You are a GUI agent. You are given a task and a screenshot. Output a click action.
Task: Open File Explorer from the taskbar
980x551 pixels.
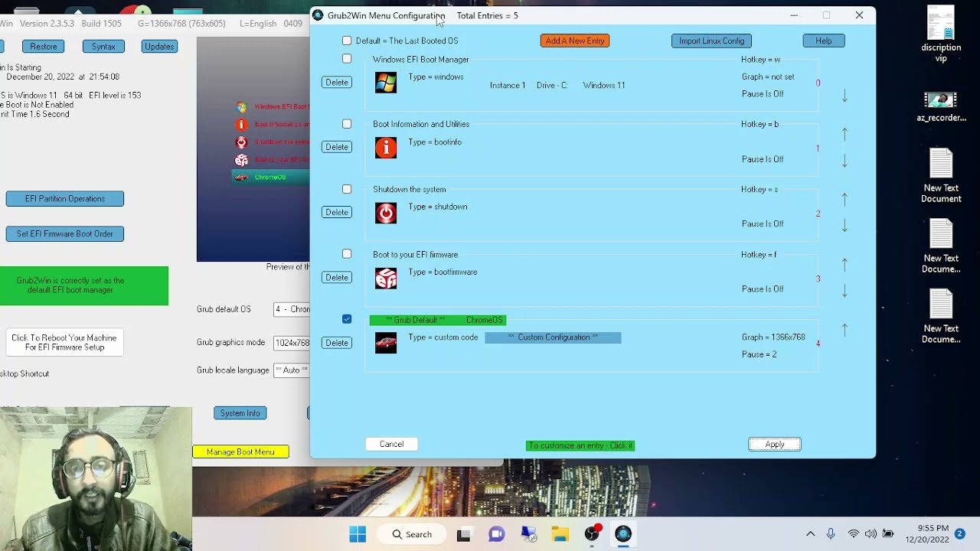[560, 534]
